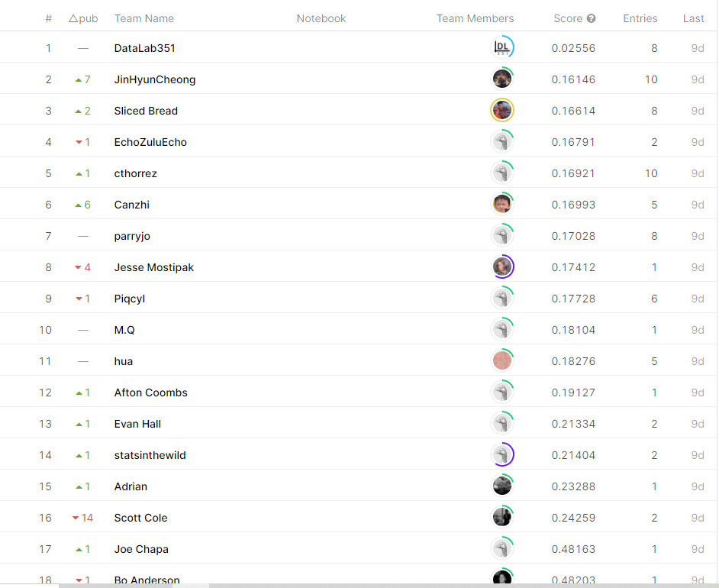Select Evan Hall's score 0.21334

coord(573,424)
